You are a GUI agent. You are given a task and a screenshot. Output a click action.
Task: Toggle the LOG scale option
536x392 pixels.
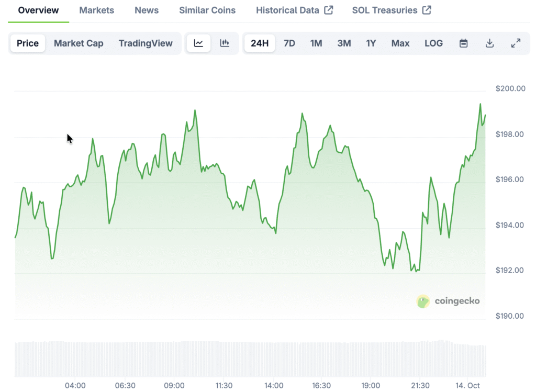(x=433, y=43)
